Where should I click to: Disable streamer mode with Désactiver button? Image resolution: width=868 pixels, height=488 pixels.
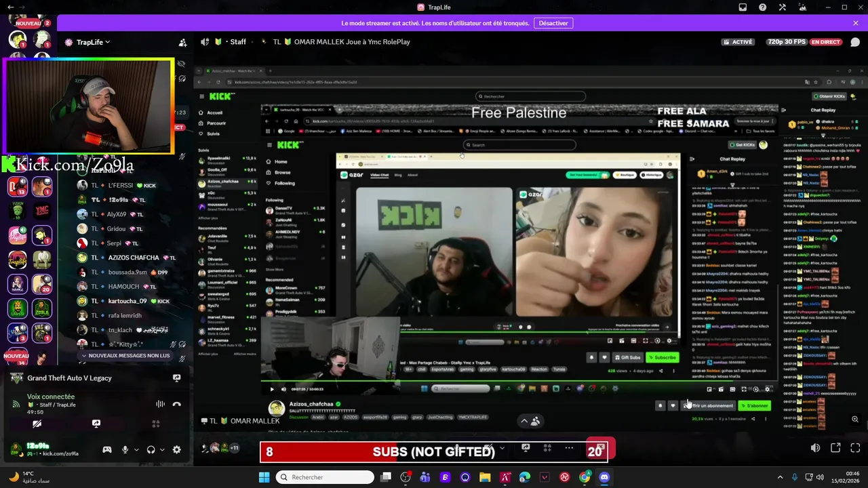click(x=553, y=23)
